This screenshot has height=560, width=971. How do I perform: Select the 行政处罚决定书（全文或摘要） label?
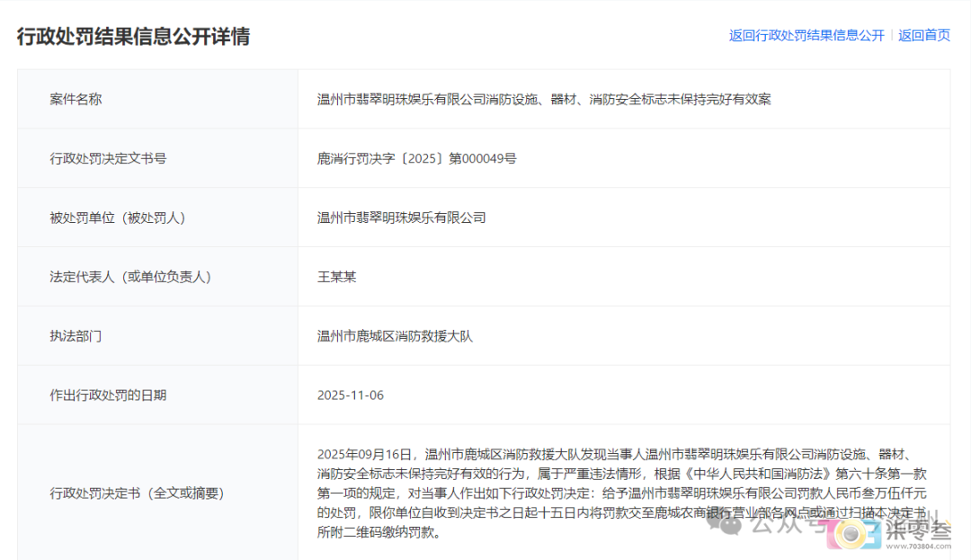point(137,493)
